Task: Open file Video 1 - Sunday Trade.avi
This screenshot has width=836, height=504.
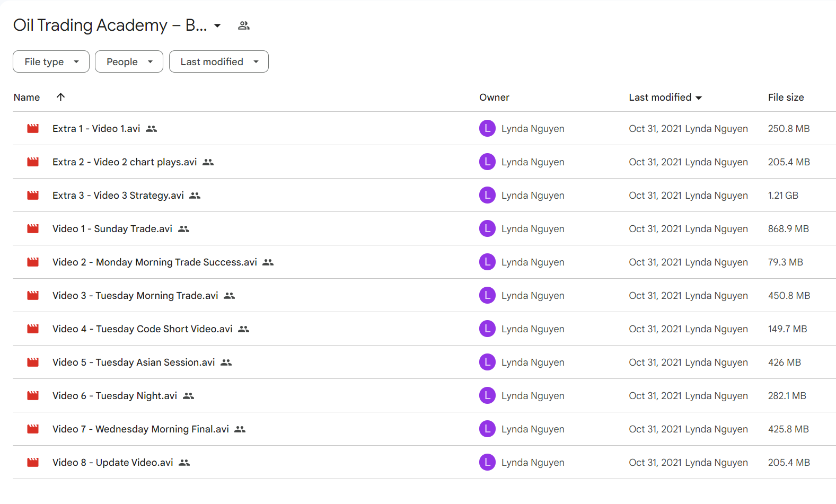Action: click(x=112, y=229)
